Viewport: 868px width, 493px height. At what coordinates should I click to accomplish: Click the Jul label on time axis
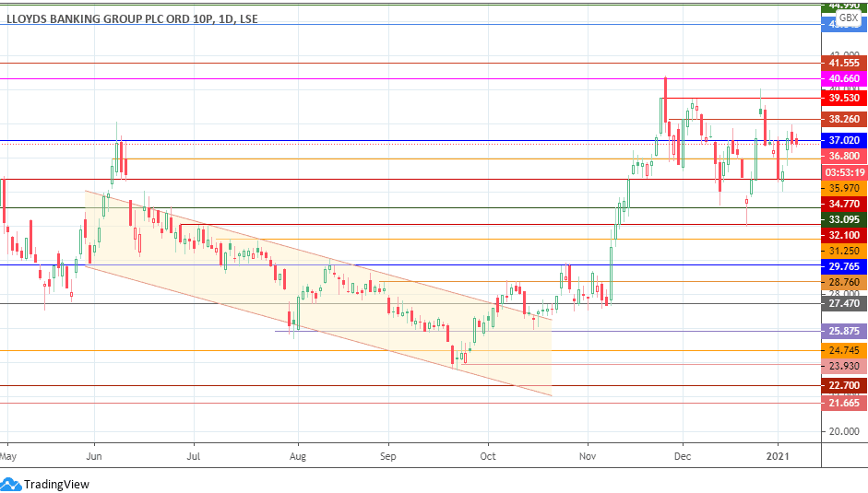(x=193, y=456)
